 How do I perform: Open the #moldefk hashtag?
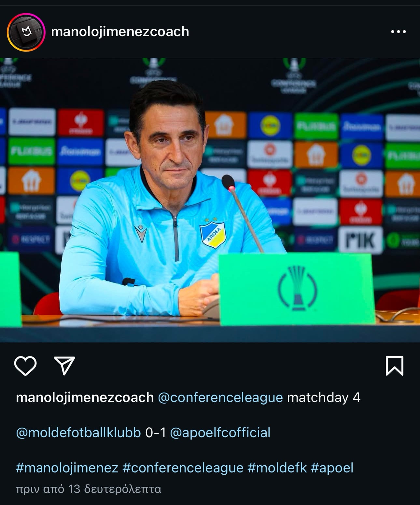click(277, 468)
